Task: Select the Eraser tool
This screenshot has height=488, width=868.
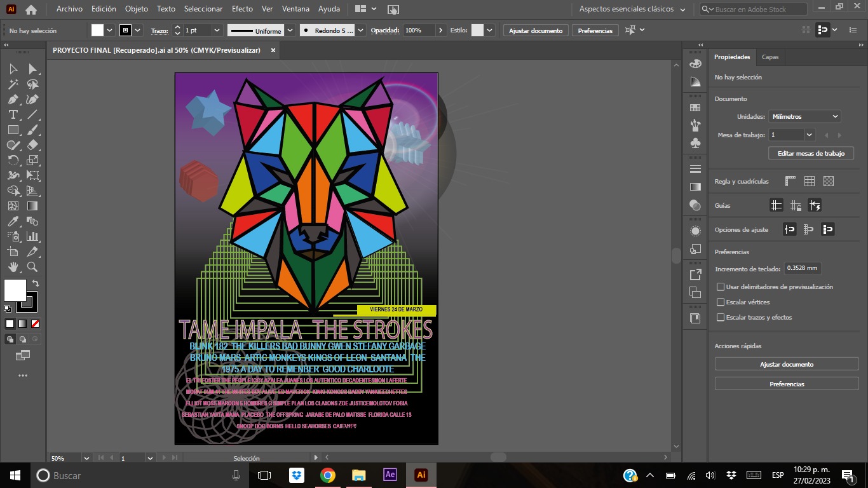Action: [32, 145]
